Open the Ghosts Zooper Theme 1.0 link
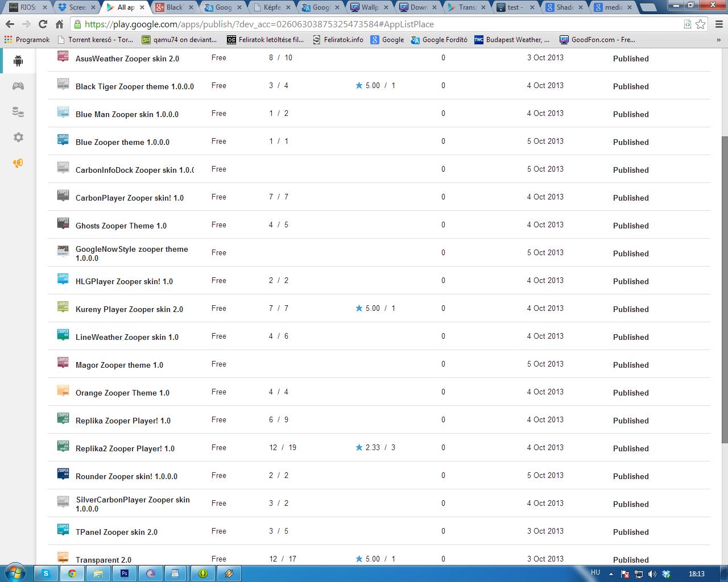 [121, 226]
